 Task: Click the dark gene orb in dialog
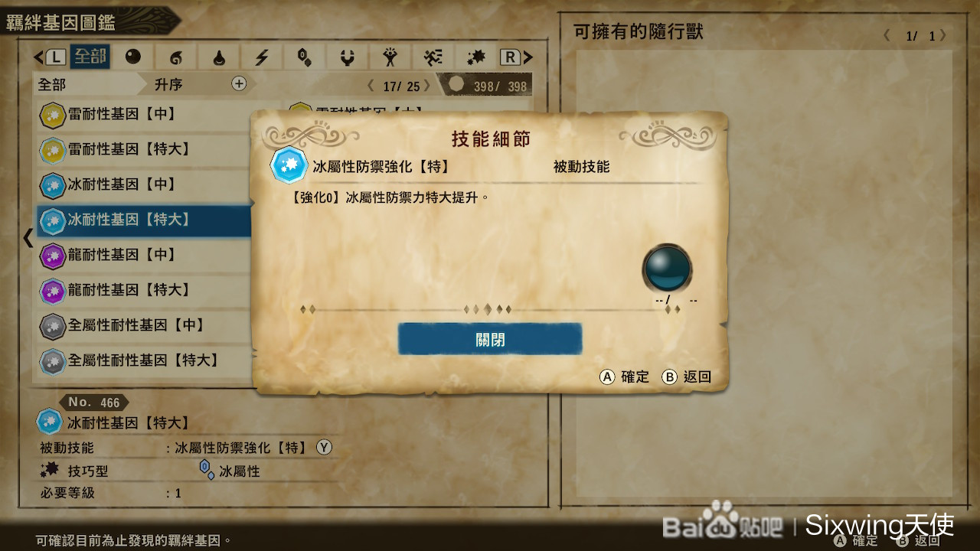[667, 268]
